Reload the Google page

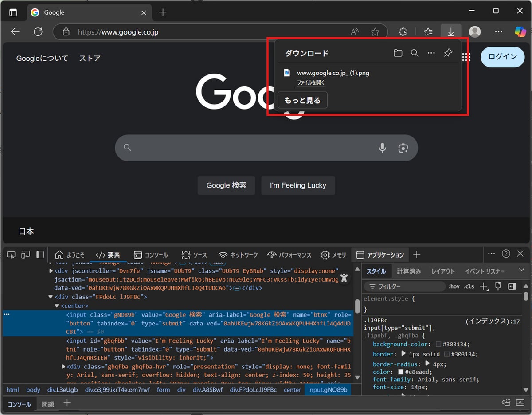(38, 32)
